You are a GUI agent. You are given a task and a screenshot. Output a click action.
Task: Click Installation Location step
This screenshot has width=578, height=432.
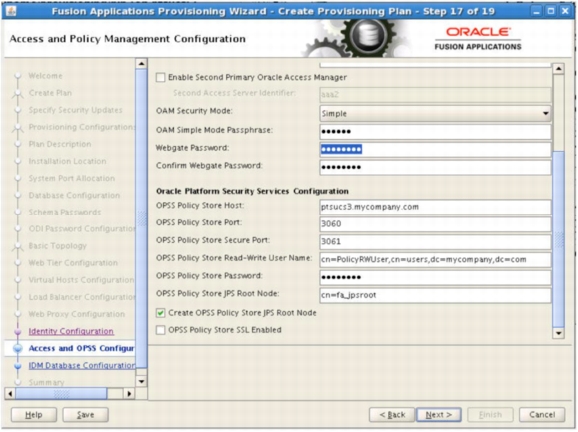tap(67, 161)
